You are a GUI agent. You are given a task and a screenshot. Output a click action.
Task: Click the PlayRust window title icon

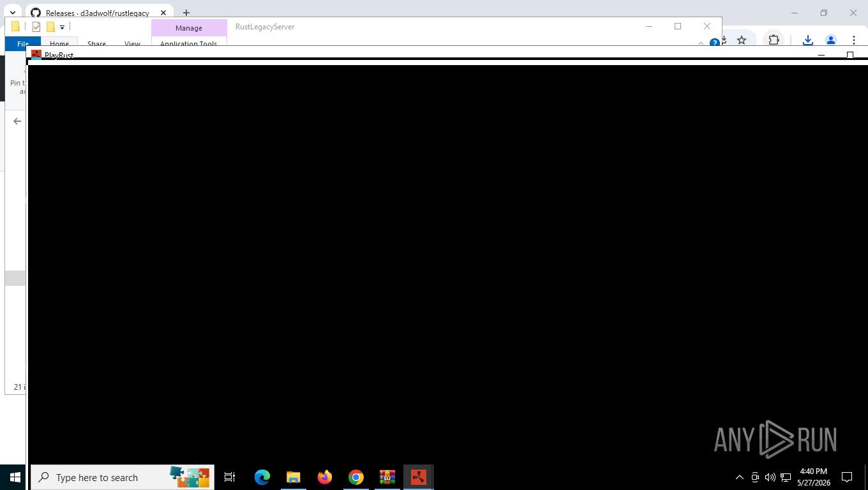tap(36, 54)
